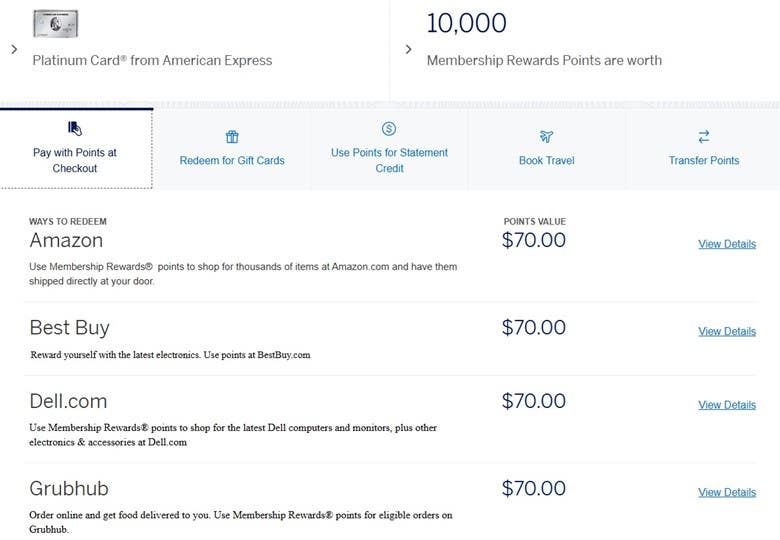Click the Amazon redemption heading
Screen dimensions: 780x540
coord(66,241)
